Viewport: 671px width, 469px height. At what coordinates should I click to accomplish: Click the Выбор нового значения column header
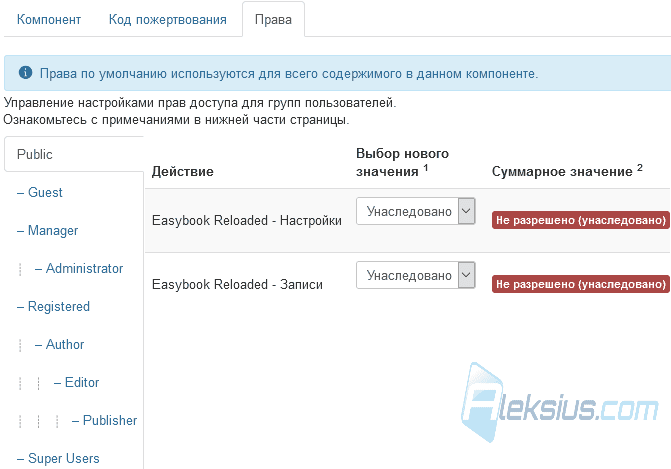[402, 162]
